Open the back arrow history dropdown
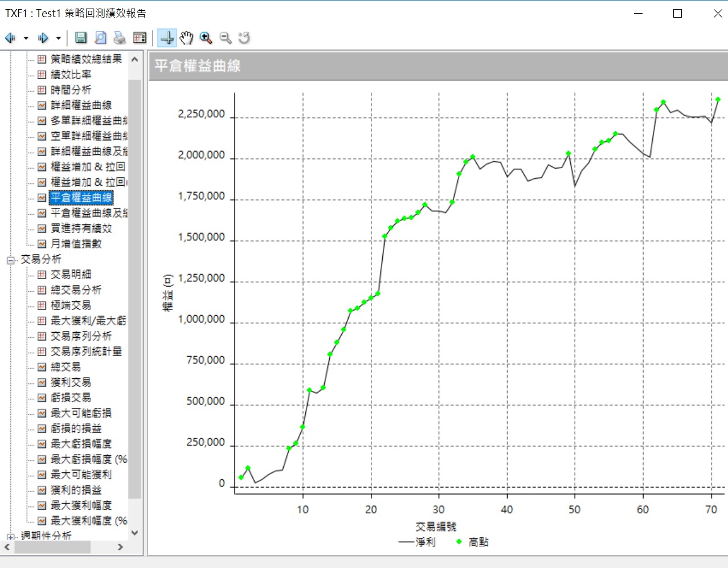This screenshot has height=568, width=728. tap(26, 38)
